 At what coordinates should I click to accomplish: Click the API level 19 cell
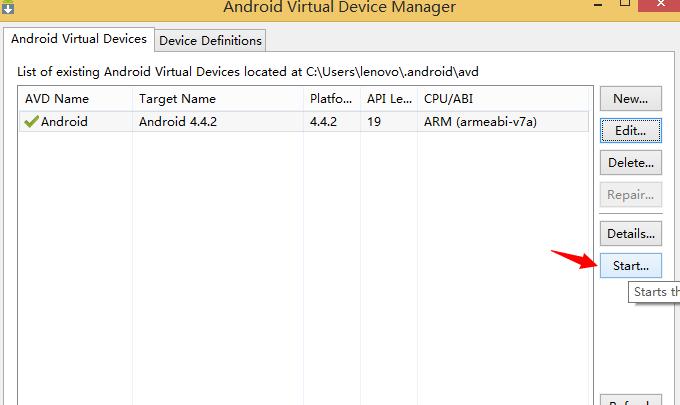pyautogui.click(x=374, y=121)
